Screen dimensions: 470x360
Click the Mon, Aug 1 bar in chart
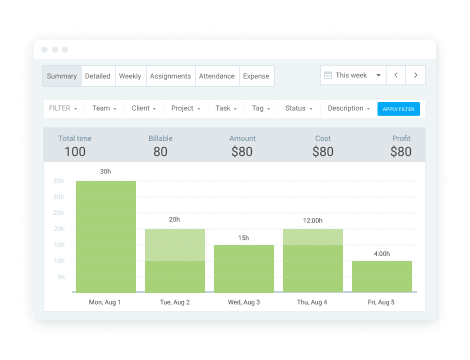[106, 237]
